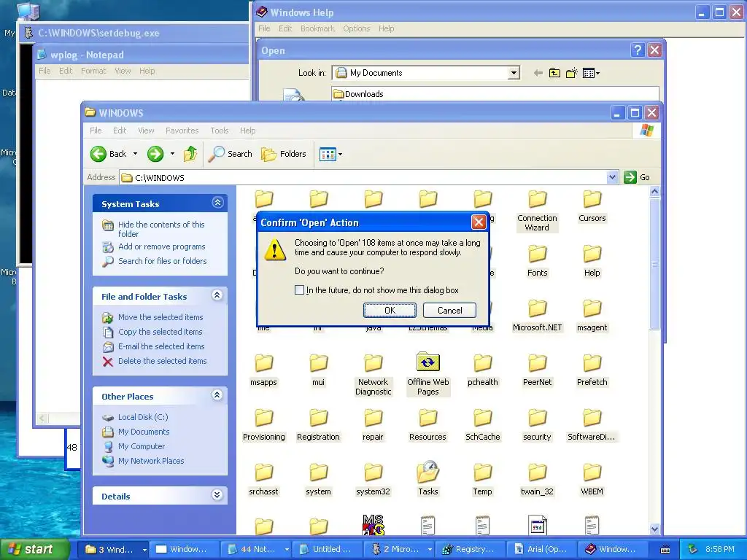Select the Tasks folder icon
The image size is (747, 560).
(x=427, y=472)
